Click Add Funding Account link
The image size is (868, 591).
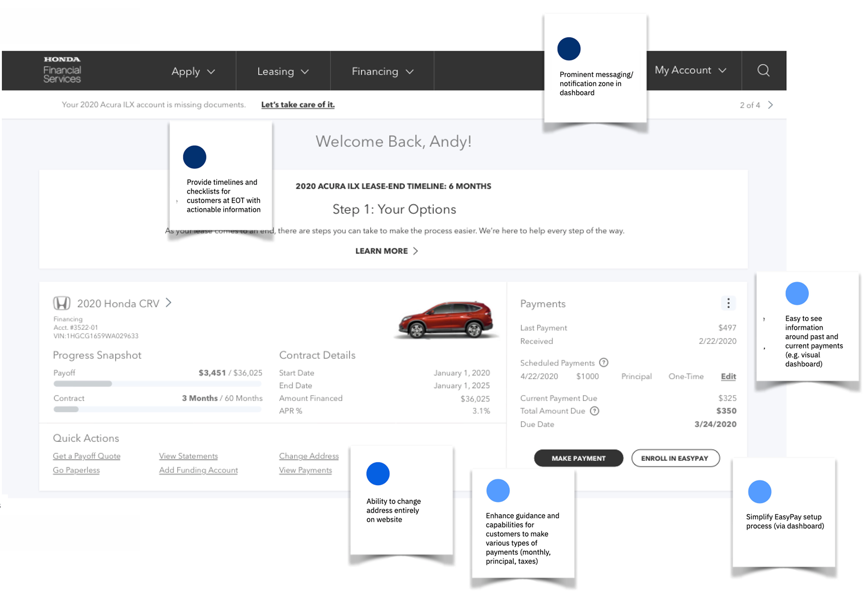198,470
